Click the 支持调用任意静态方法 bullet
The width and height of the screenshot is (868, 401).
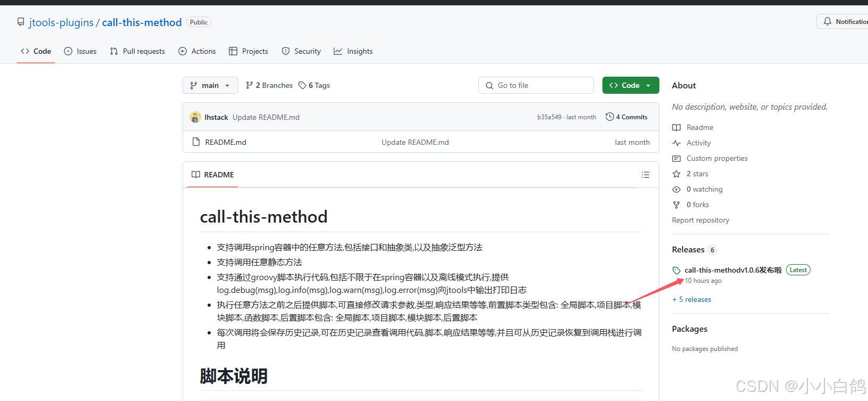pos(259,262)
